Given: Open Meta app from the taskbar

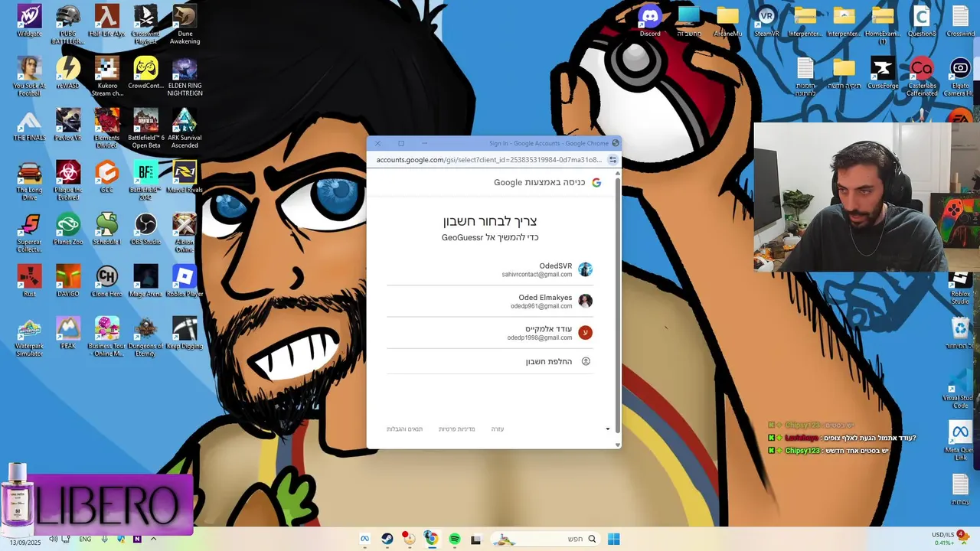Looking at the screenshot, I should click(365, 539).
